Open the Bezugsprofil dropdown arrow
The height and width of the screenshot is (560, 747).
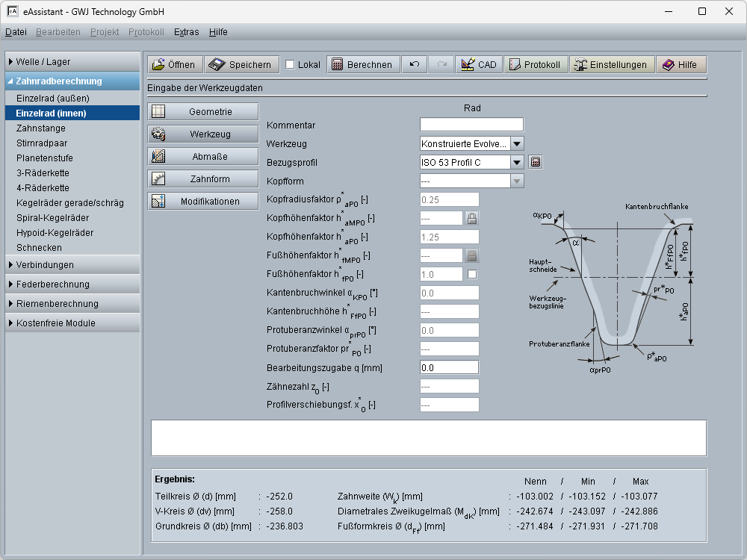pyautogui.click(x=517, y=162)
